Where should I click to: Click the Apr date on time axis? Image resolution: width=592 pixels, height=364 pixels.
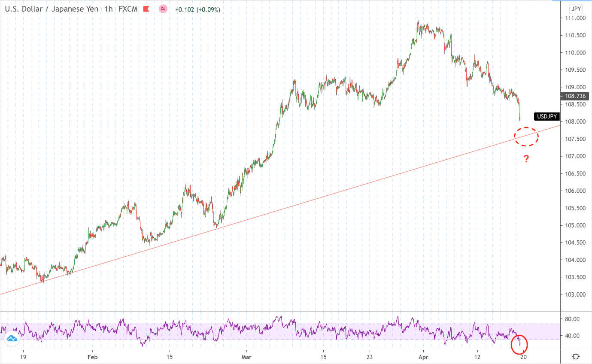tap(424, 357)
